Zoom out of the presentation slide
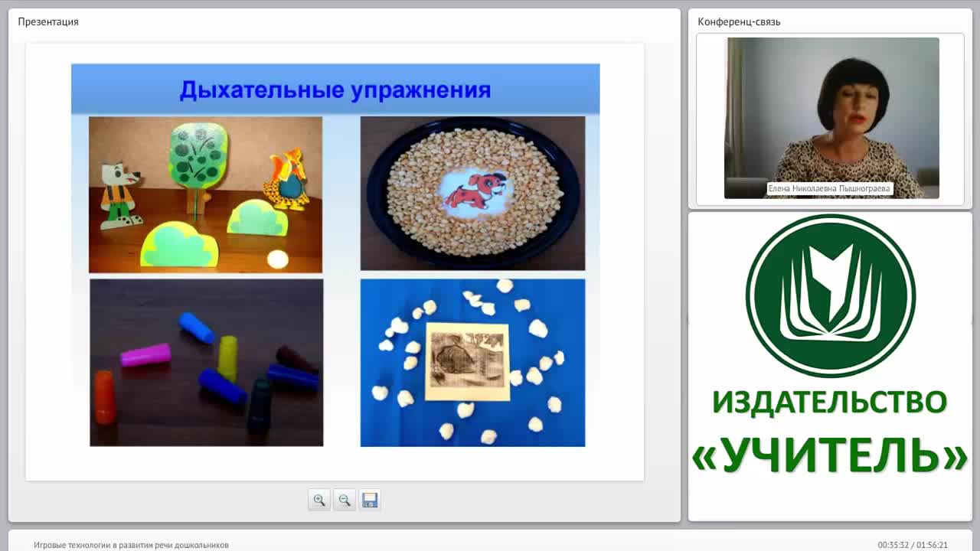Viewport: 980px width, 551px height. click(345, 500)
